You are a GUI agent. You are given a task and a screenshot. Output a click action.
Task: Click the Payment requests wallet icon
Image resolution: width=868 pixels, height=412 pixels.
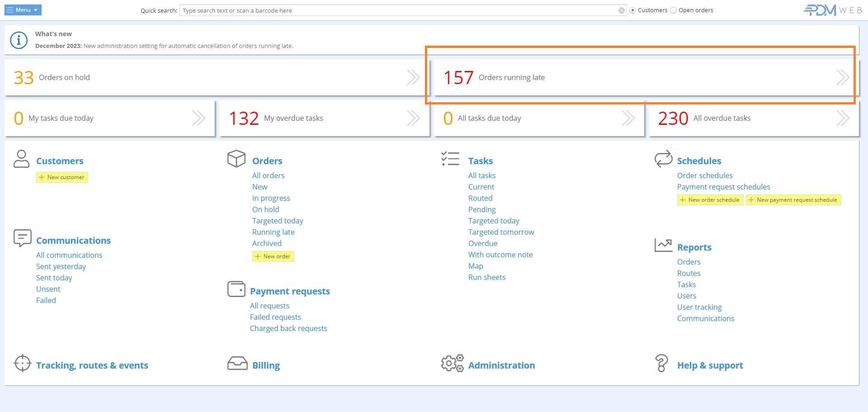point(236,289)
